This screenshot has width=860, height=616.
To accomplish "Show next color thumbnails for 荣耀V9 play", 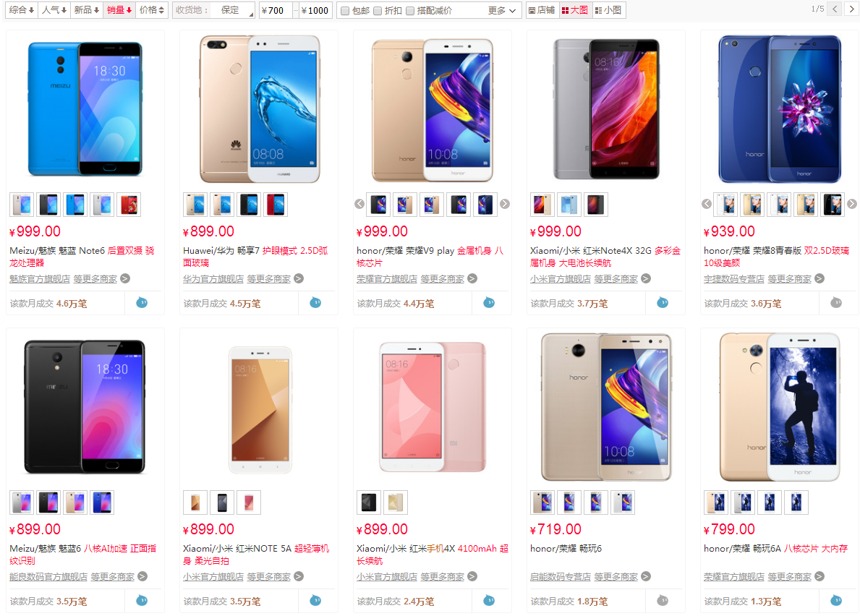I will (x=505, y=204).
